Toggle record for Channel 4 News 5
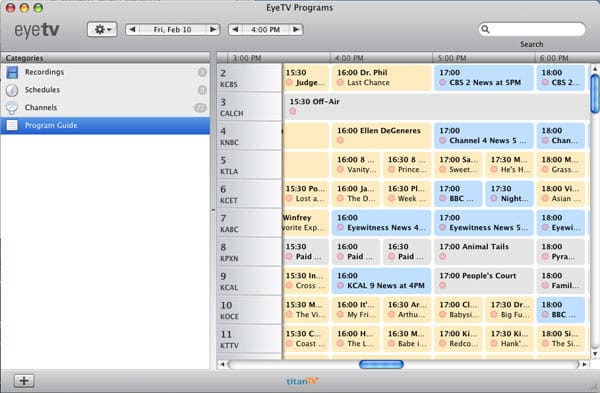The height and width of the screenshot is (393, 600). (x=443, y=140)
